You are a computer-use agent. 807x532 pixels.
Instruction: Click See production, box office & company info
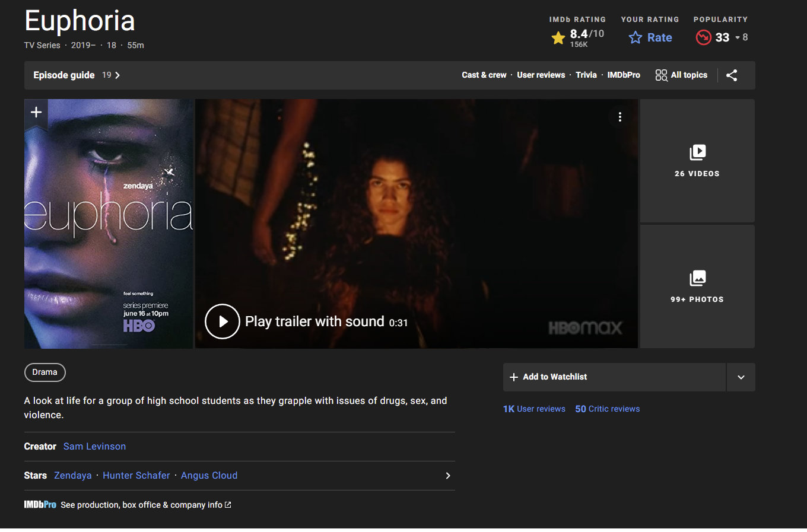pyautogui.click(x=141, y=505)
